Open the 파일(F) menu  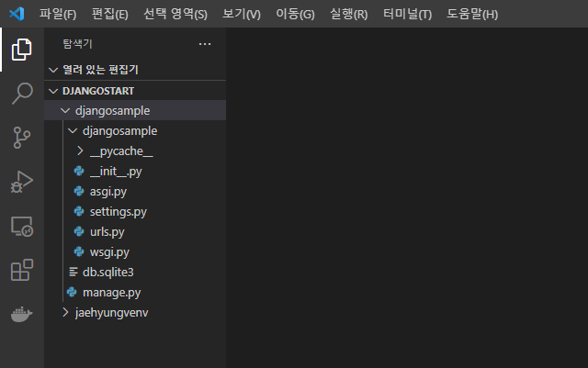(58, 15)
